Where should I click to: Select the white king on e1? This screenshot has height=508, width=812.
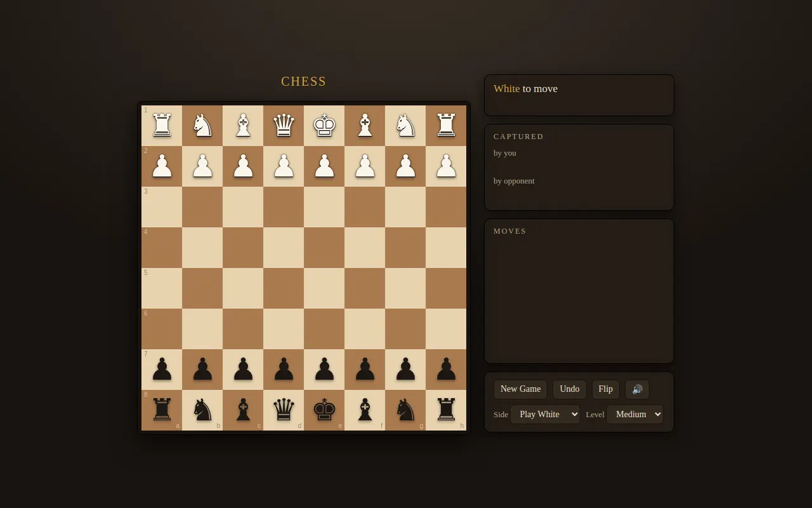(x=324, y=126)
